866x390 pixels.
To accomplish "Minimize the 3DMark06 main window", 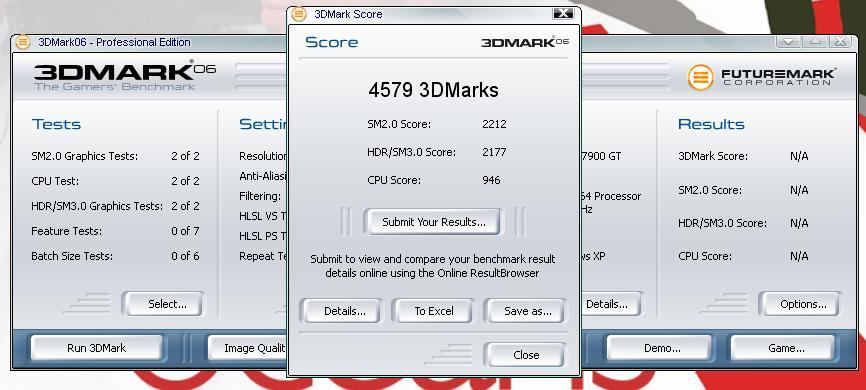I will click(788, 42).
